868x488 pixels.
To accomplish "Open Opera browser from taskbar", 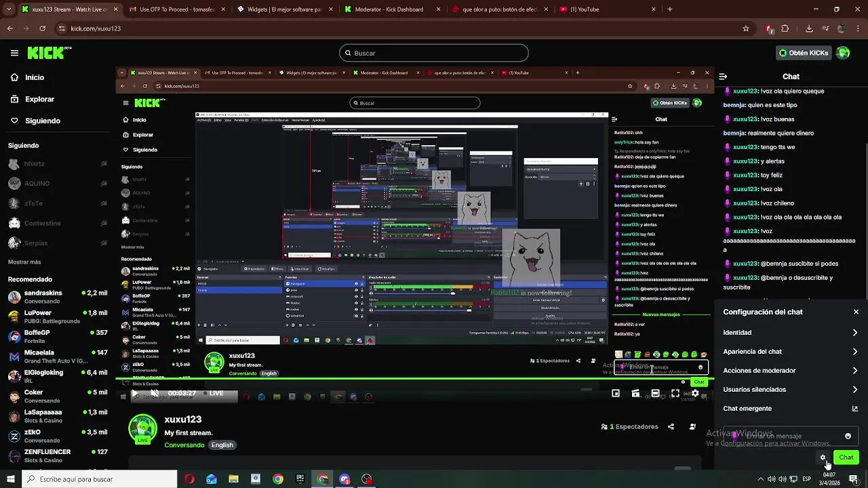I will 189,479.
